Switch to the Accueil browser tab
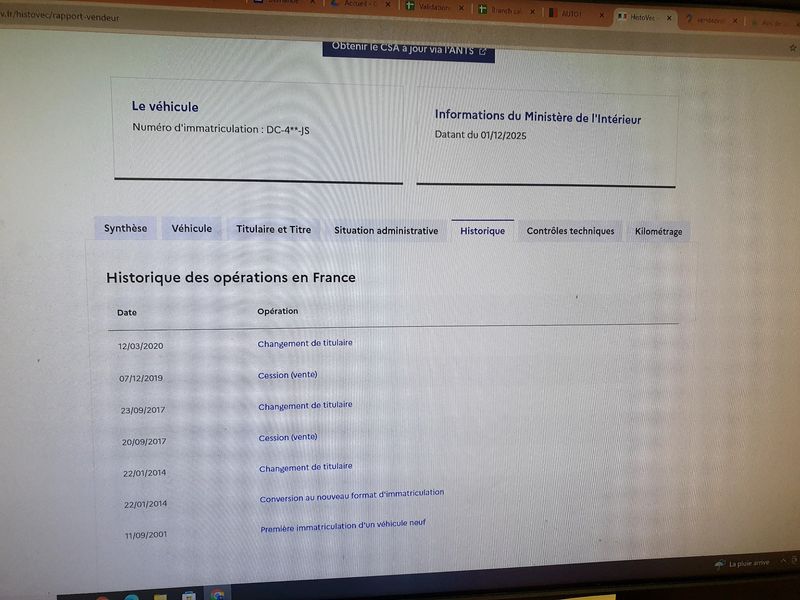Screen dimensions: 800x600 click(x=359, y=4)
